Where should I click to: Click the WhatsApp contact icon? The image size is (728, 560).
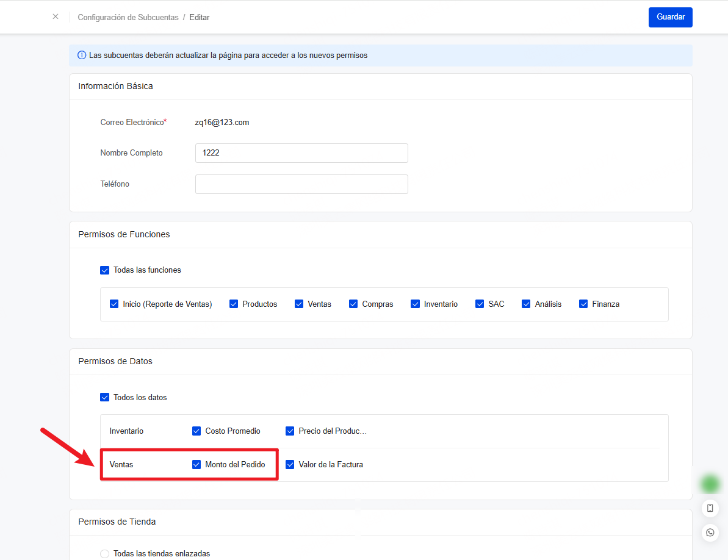point(710,533)
